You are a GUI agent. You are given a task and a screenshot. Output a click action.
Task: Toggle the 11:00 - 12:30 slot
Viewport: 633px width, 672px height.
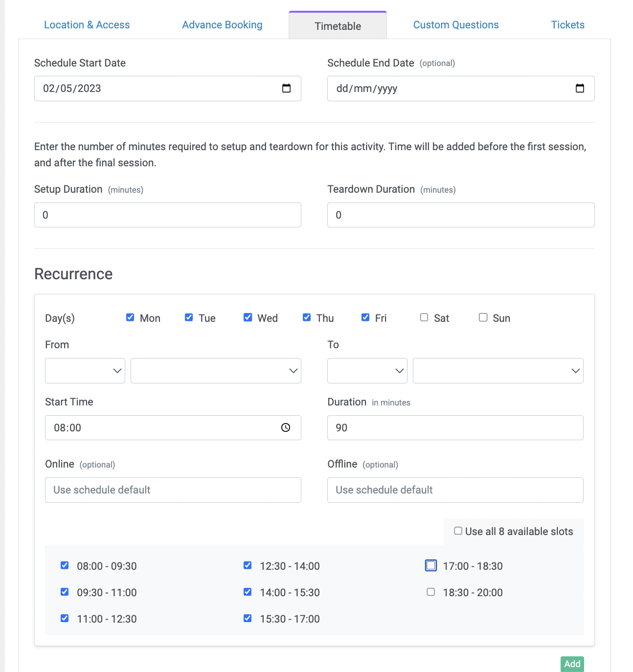[x=65, y=618]
